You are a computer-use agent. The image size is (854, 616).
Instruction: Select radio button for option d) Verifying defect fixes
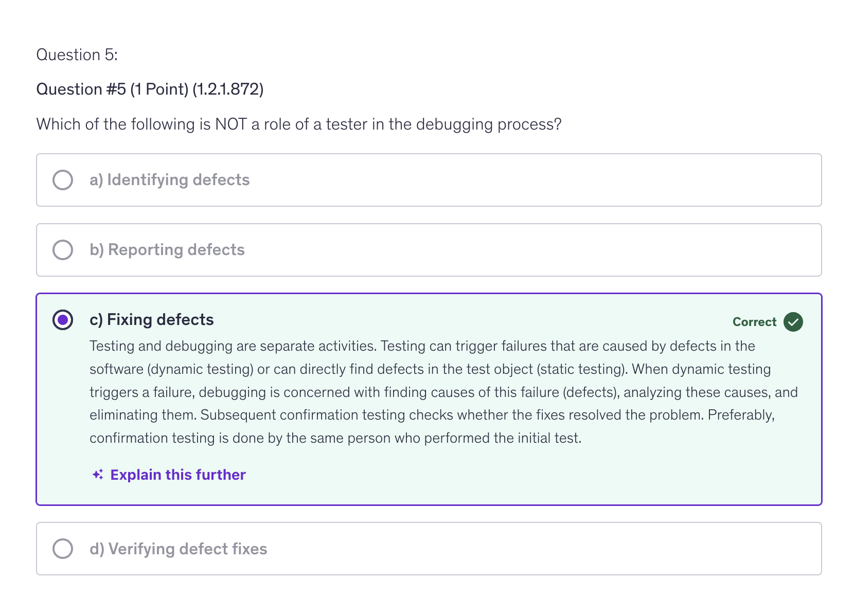(63, 549)
